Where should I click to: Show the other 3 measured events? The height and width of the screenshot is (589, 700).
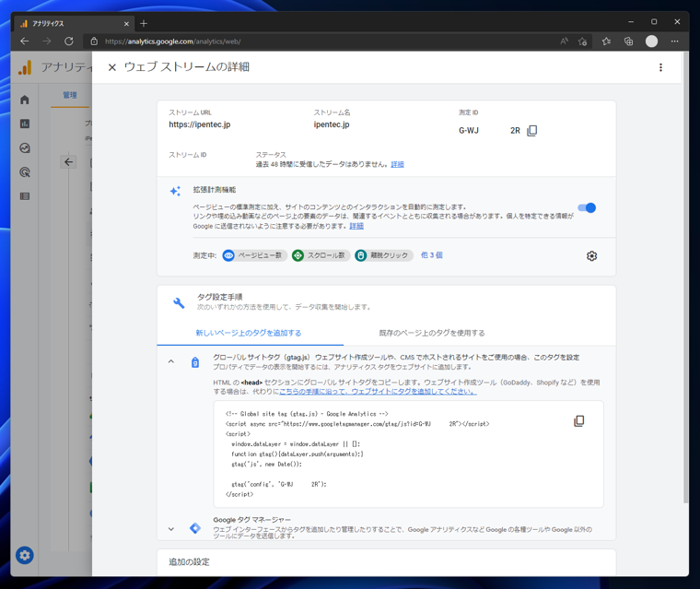[x=431, y=255]
